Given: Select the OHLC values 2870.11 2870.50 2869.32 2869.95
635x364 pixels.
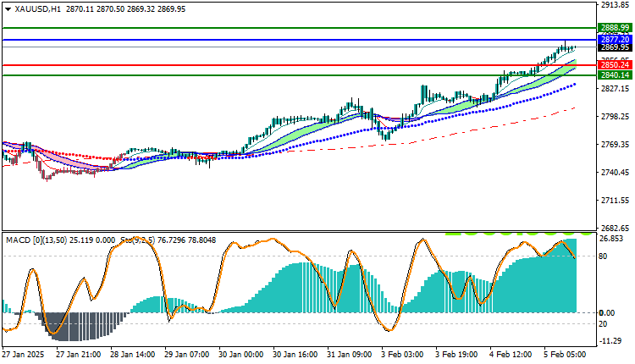Looking at the screenshot, I should [x=125, y=9].
